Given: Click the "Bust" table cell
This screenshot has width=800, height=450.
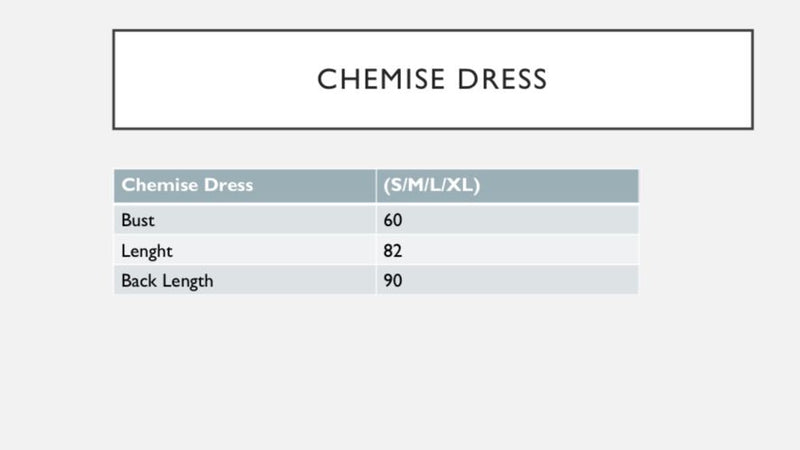Looking at the screenshot, I should pyautogui.click(x=244, y=219).
